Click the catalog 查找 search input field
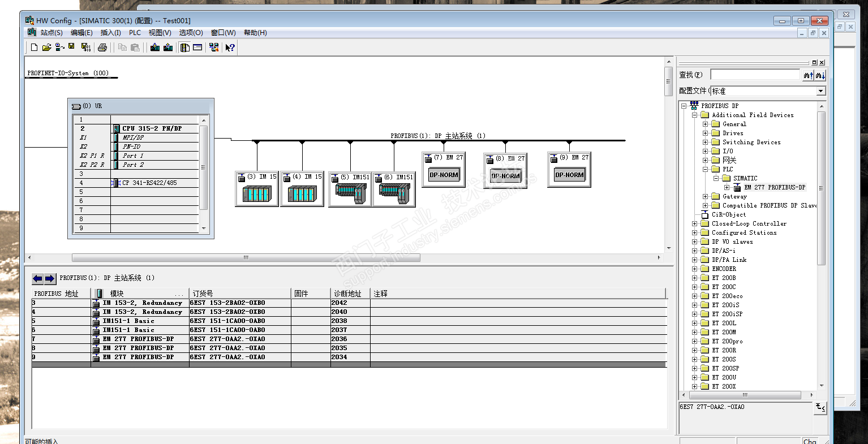The image size is (868, 444). [755, 75]
